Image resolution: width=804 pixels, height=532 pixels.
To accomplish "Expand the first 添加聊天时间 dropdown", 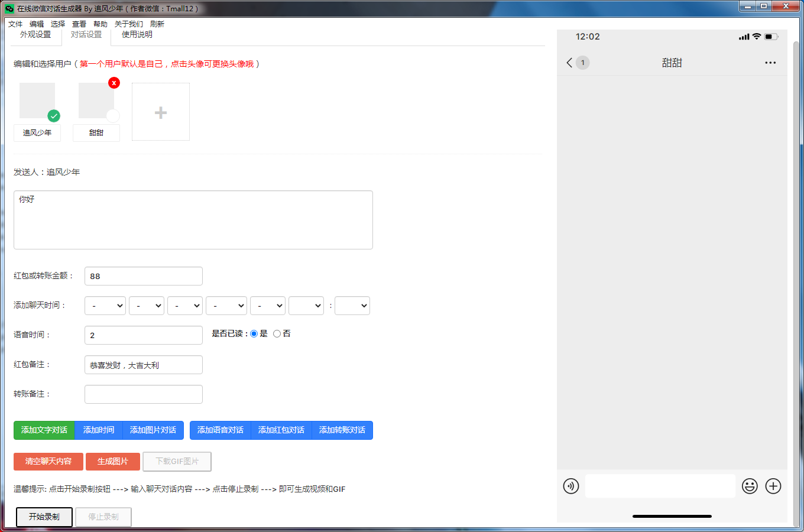I will [105, 306].
